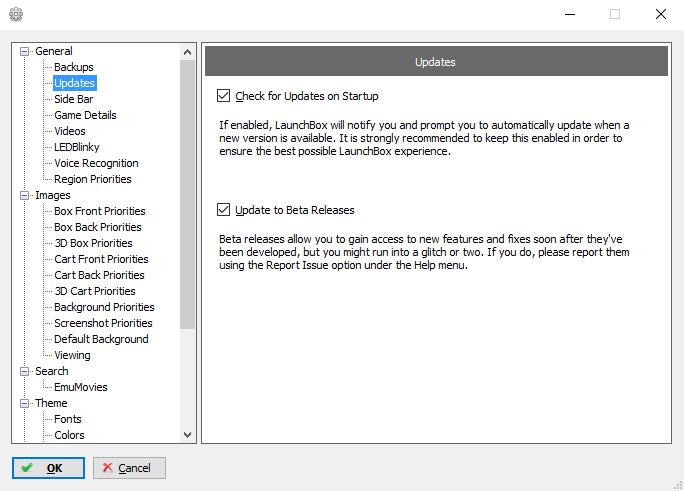Select the Images category label
This screenshot has width=684, height=491.
(52, 195)
